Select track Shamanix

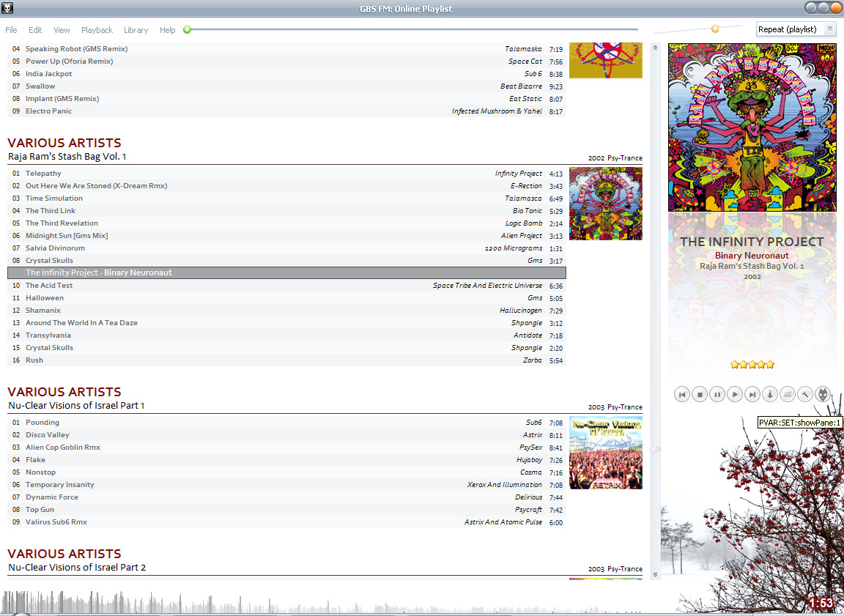(287, 310)
